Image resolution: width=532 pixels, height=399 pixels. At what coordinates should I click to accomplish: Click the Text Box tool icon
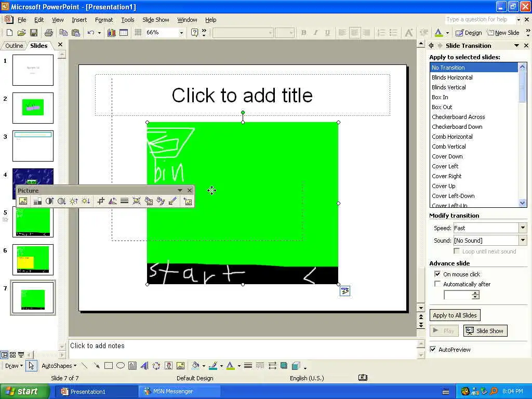(x=132, y=366)
